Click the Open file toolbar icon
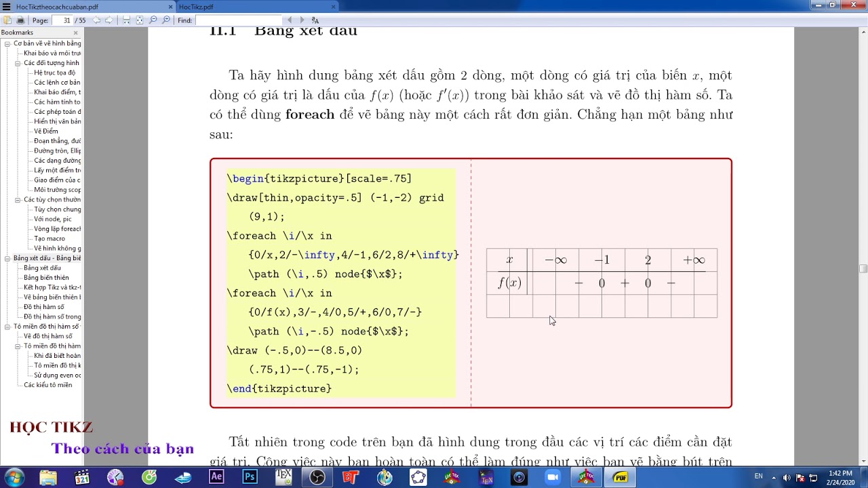 tap(7, 20)
